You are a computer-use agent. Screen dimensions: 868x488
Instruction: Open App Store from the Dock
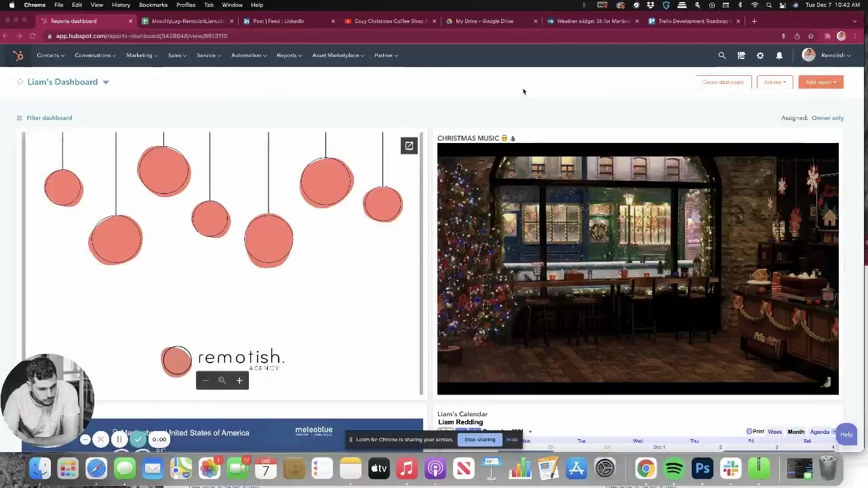click(x=576, y=468)
